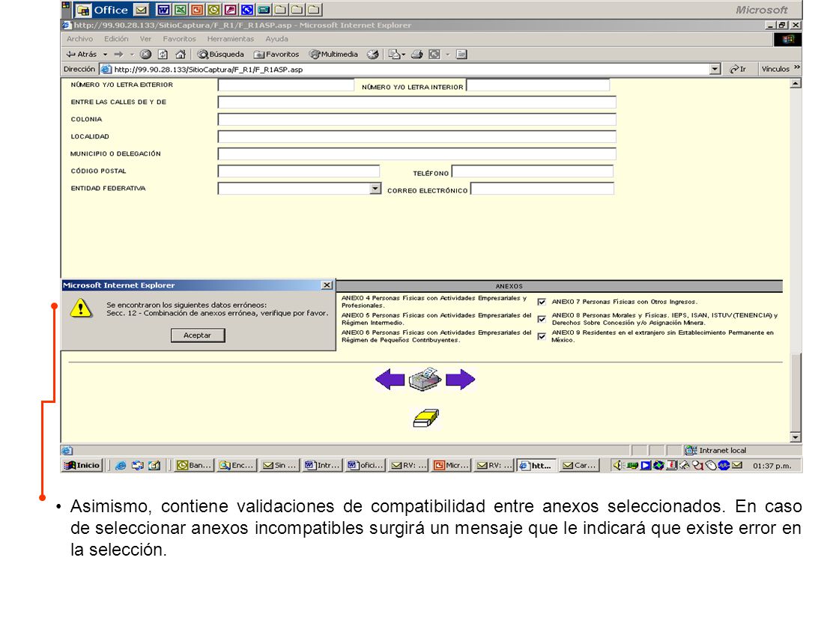Open the Búsqueda search panel
836x644 pixels.
tap(221, 55)
